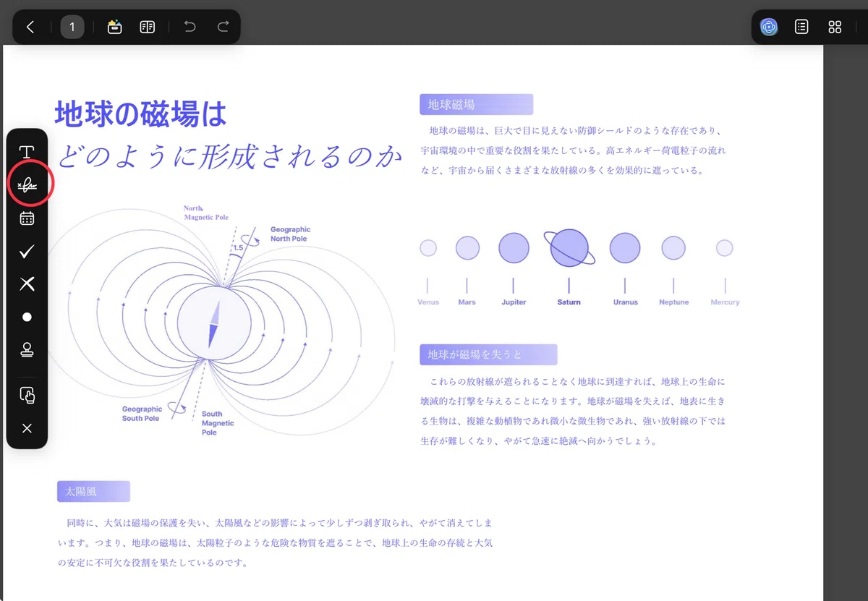The height and width of the screenshot is (601, 868).
Task: Switch to the two-page reading view icon
Action: [148, 27]
